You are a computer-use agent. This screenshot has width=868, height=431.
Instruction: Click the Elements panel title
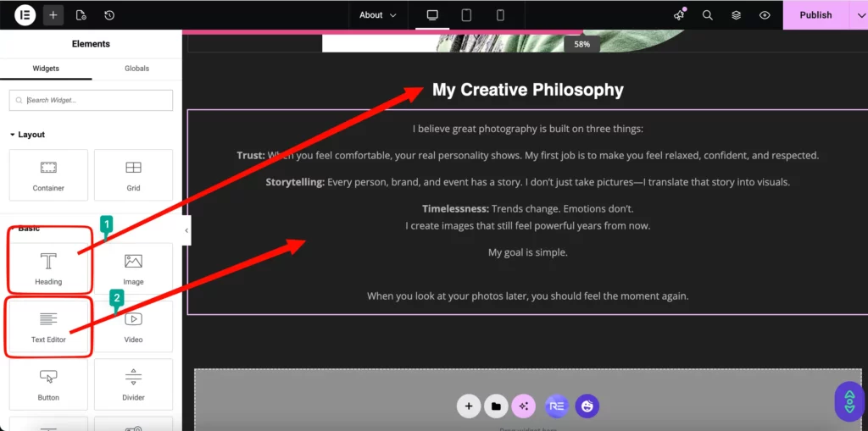(x=91, y=44)
